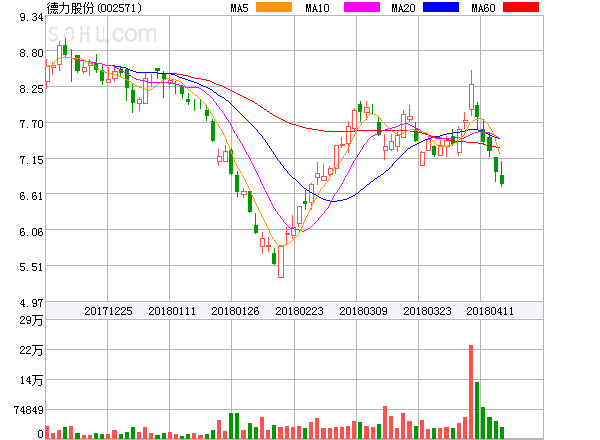
Task: Click the 20180323 date label
Action: coord(427,311)
